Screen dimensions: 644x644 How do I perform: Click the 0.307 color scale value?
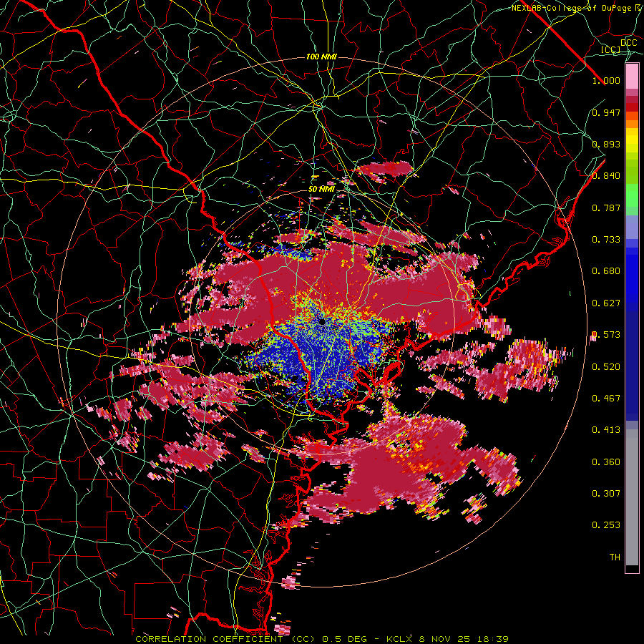606,494
